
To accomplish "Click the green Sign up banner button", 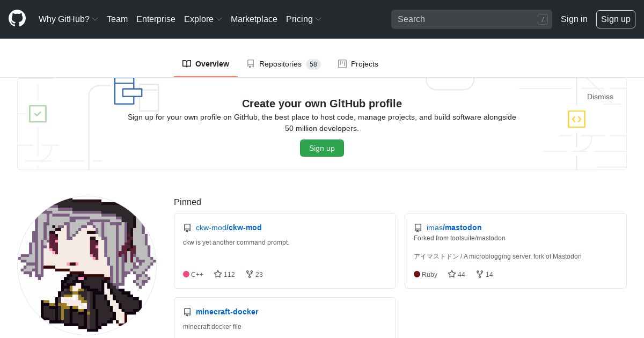I will [322, 148].
